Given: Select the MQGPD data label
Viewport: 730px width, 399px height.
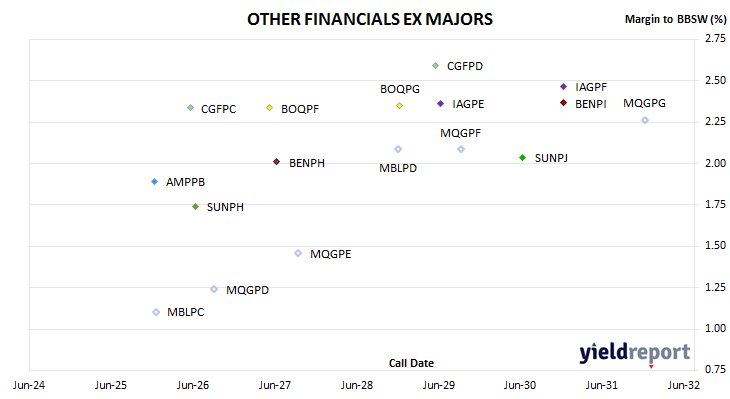Looking at the screenshot, I should [x=247, y=290].
